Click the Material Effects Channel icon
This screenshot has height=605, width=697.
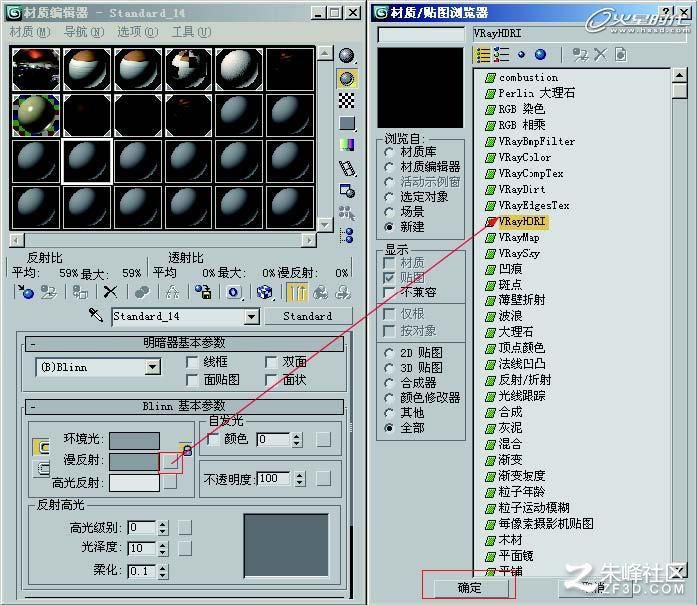click(x=234, y=292)
